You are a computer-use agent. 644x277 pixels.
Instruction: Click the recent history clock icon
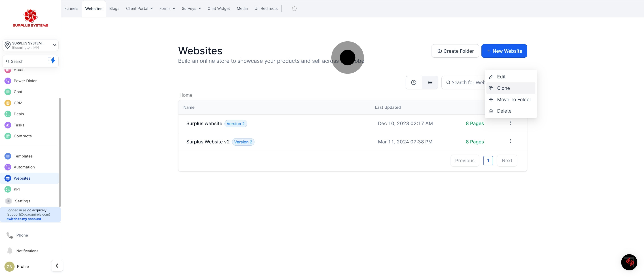413,82
